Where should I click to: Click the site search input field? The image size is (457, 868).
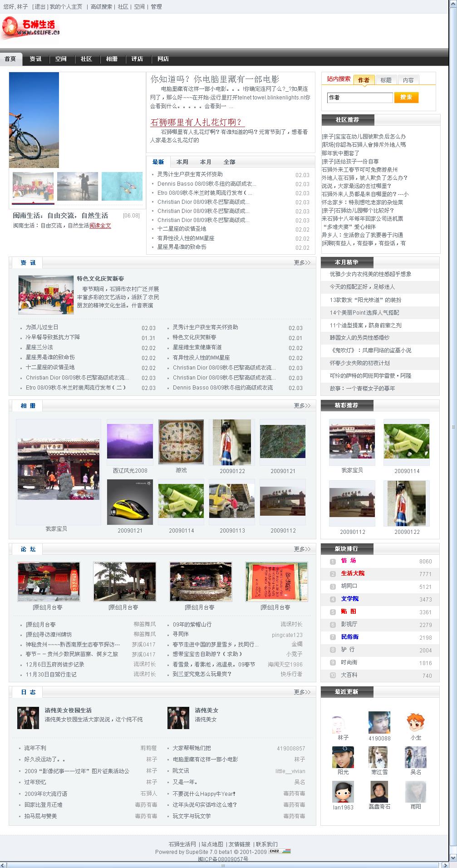coord(360,98)
